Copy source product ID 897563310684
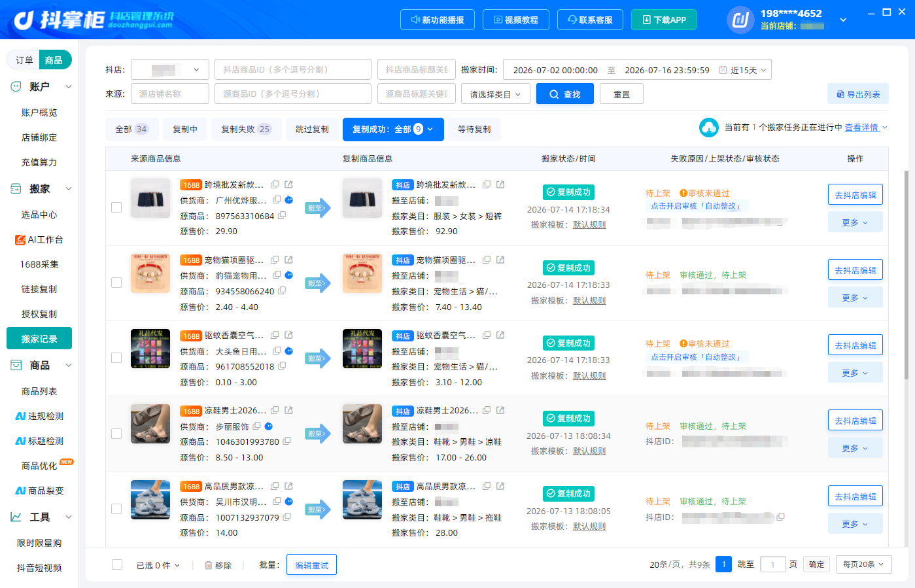 click(x=282, y=216)
